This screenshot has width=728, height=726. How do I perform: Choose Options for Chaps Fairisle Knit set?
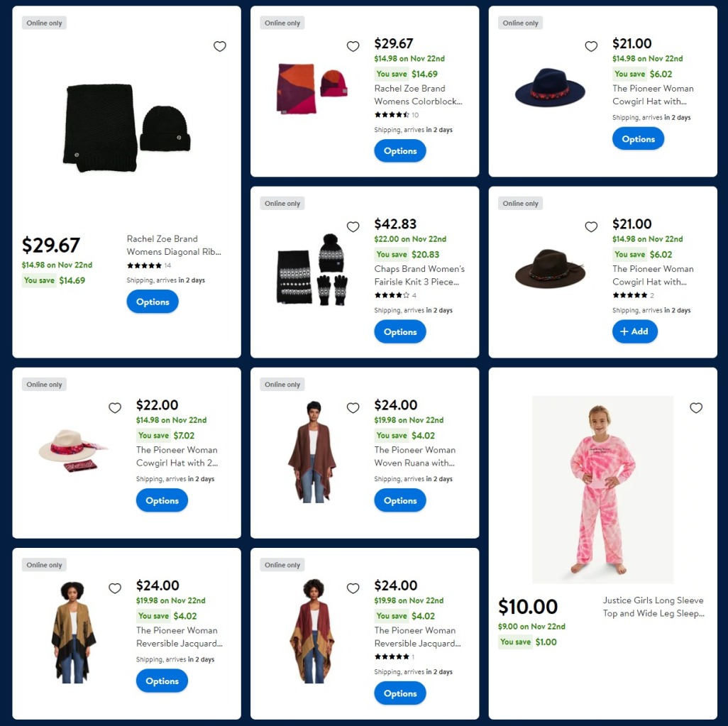click(399, 331)
